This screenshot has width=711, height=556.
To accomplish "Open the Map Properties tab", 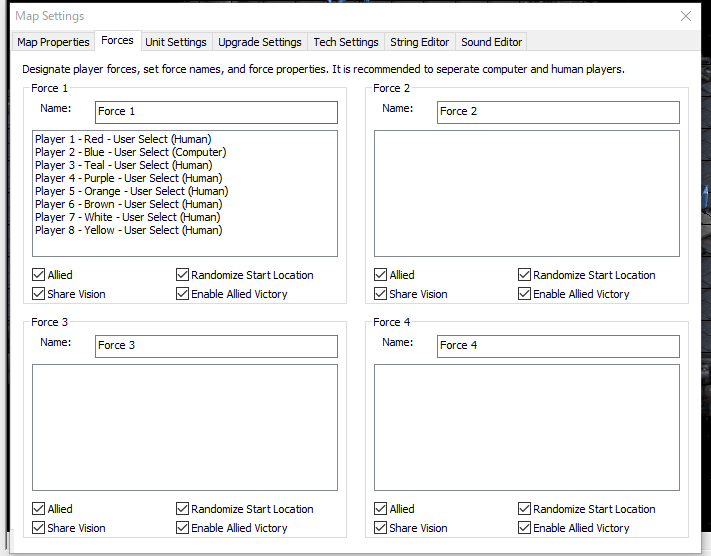I will [x=53, y=42].
